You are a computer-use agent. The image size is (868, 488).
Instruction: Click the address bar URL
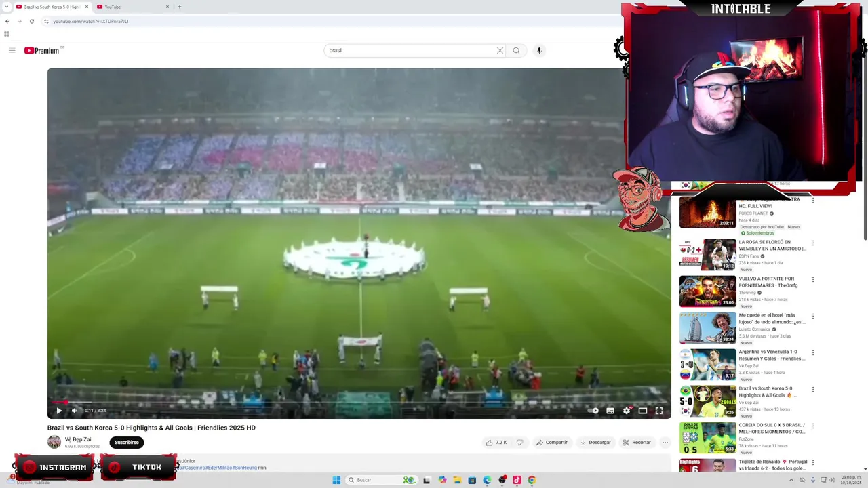tap(91, 21)
